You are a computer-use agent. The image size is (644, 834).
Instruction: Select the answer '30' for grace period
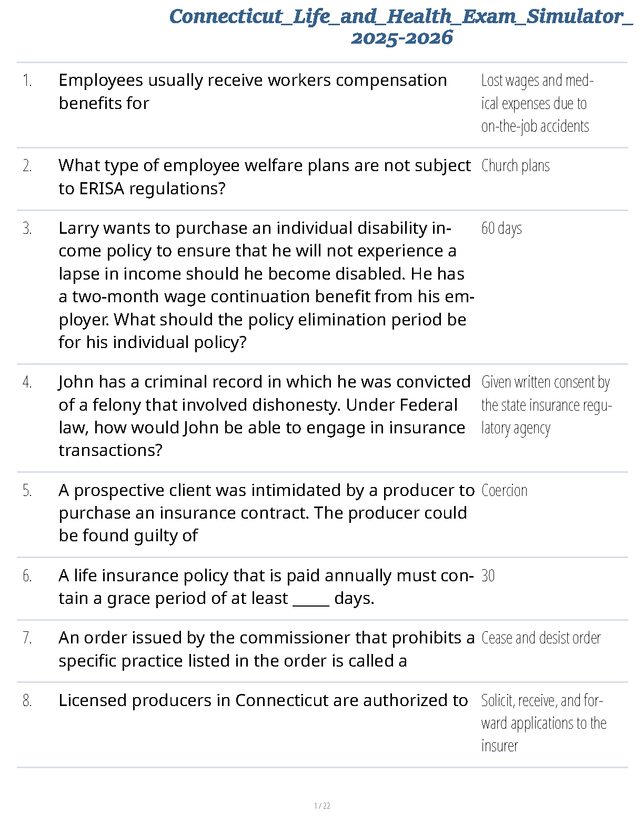pyautogui.click(x=488, y=576)
